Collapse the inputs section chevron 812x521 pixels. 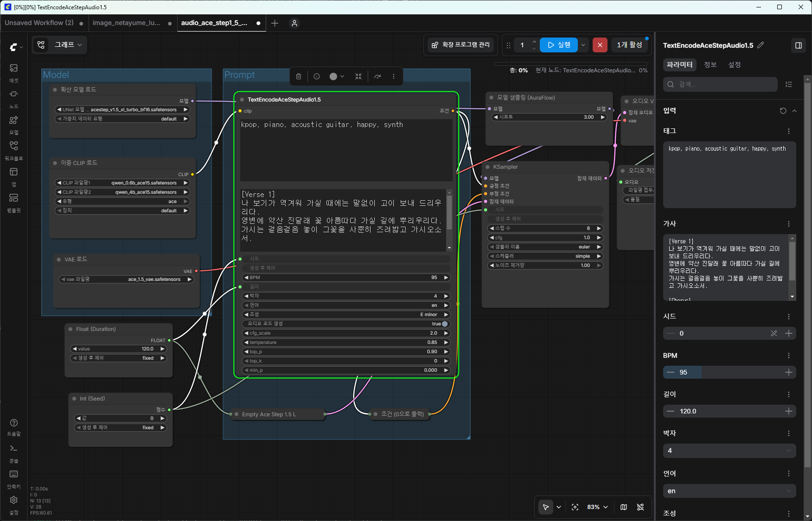[x=794, y=111]
